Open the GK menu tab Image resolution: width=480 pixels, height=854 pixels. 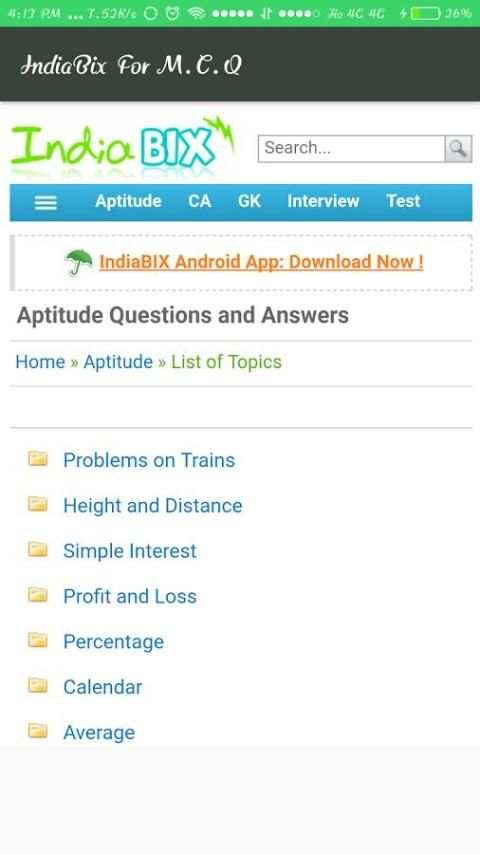pyautogui.click(x=249, y=202)
